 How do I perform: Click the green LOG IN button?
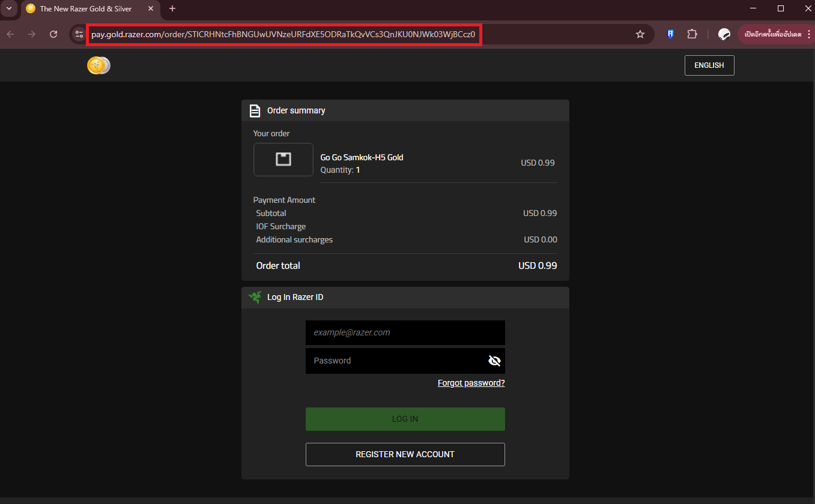(405, 419)
